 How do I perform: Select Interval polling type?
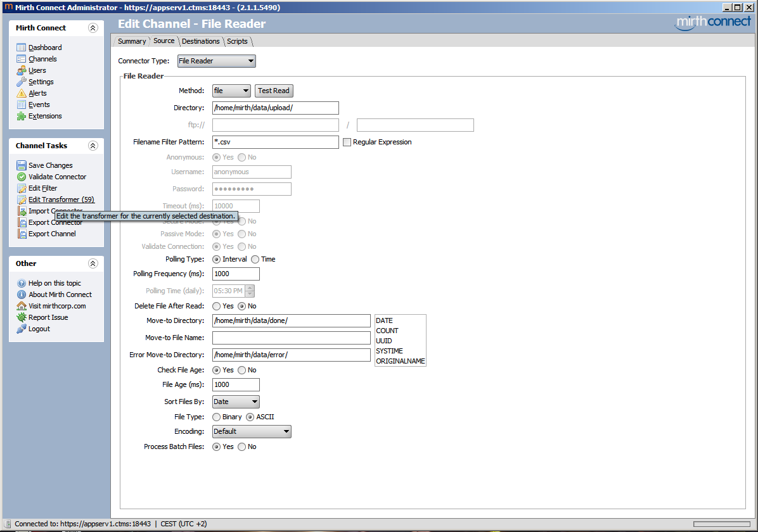click(x=216, y=260)
